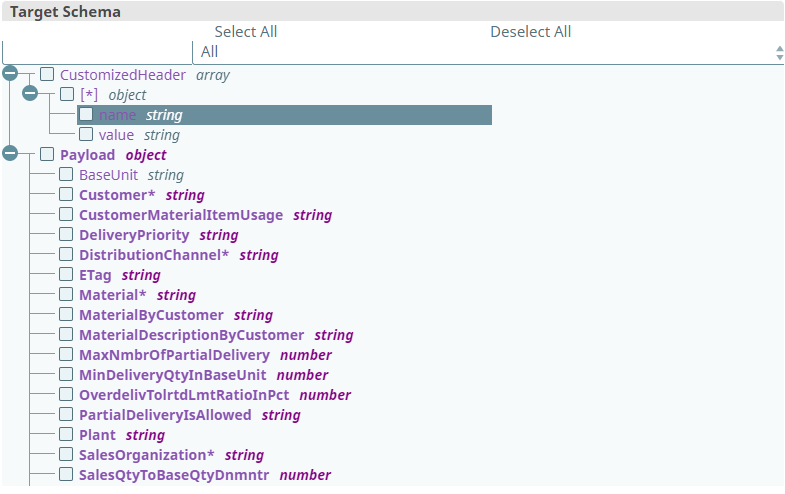Check the CustomizedHeader checkbox
Image resolution: width=785 pixels, height=494 pixels.
(x=47, y=74)
